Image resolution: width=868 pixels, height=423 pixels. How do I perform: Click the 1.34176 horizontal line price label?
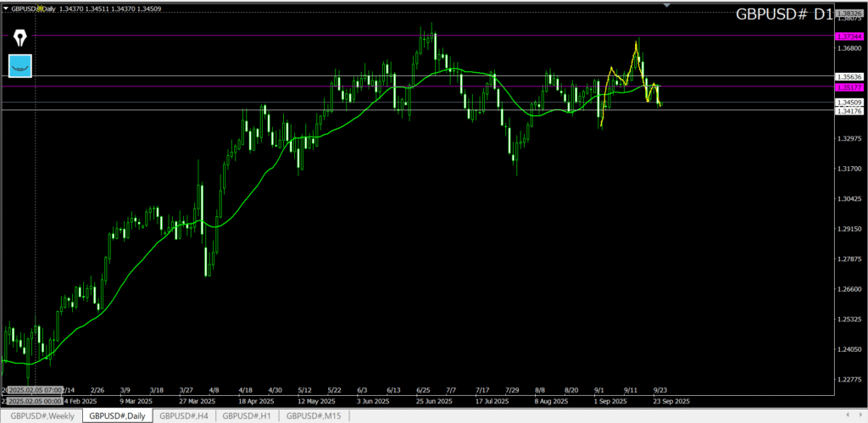coord(849,111)
